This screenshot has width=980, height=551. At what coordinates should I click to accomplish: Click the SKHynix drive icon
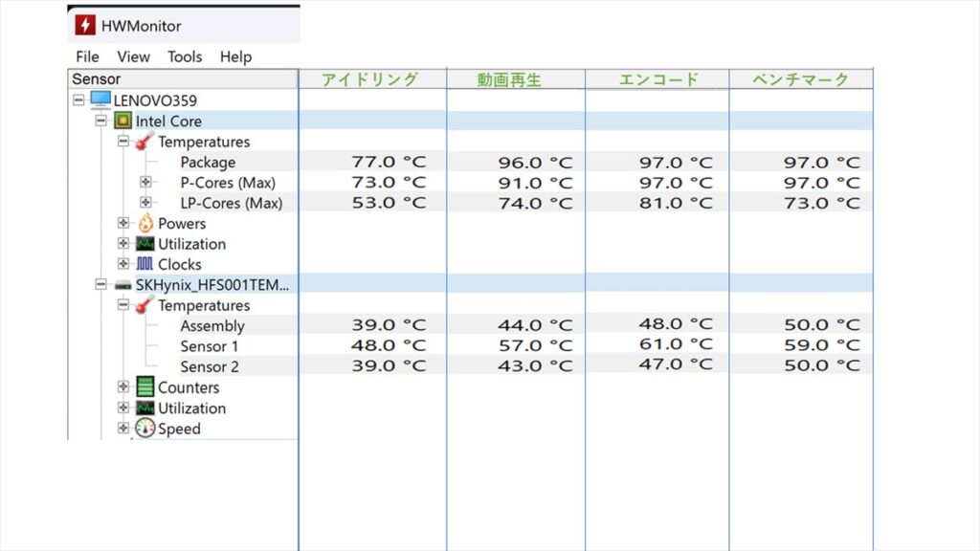[122, 285]
